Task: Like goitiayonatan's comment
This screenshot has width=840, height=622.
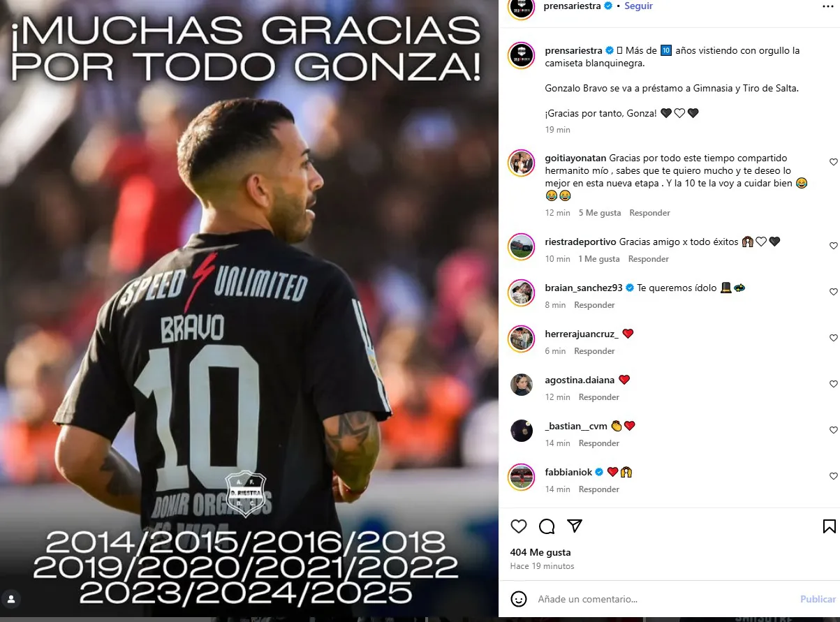Action: click(x=833, y=162)
